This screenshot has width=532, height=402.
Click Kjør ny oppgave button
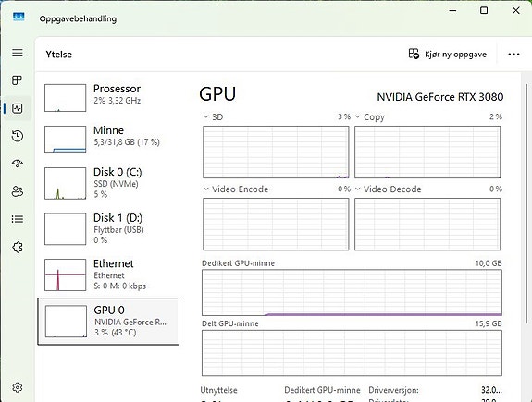point(447,55)
